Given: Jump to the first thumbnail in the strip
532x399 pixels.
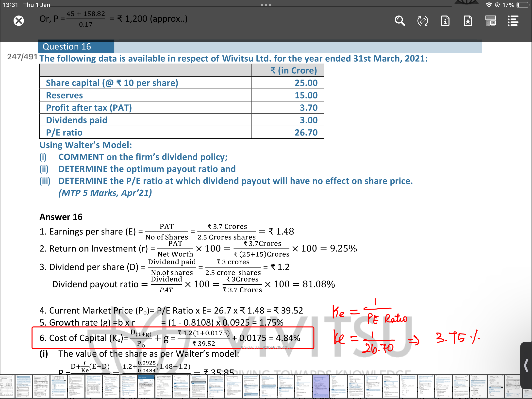Looking at the screenshot, I should click(x=7, y=386).
